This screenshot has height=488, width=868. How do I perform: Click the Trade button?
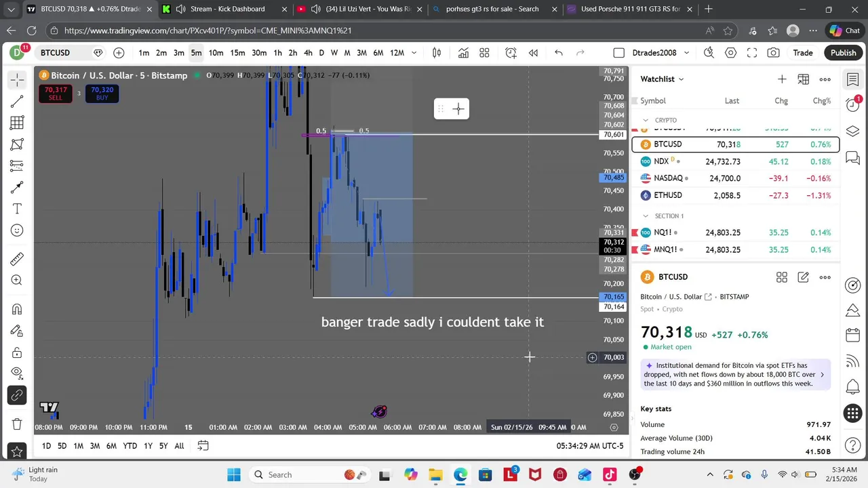click(x=803, y=53)
